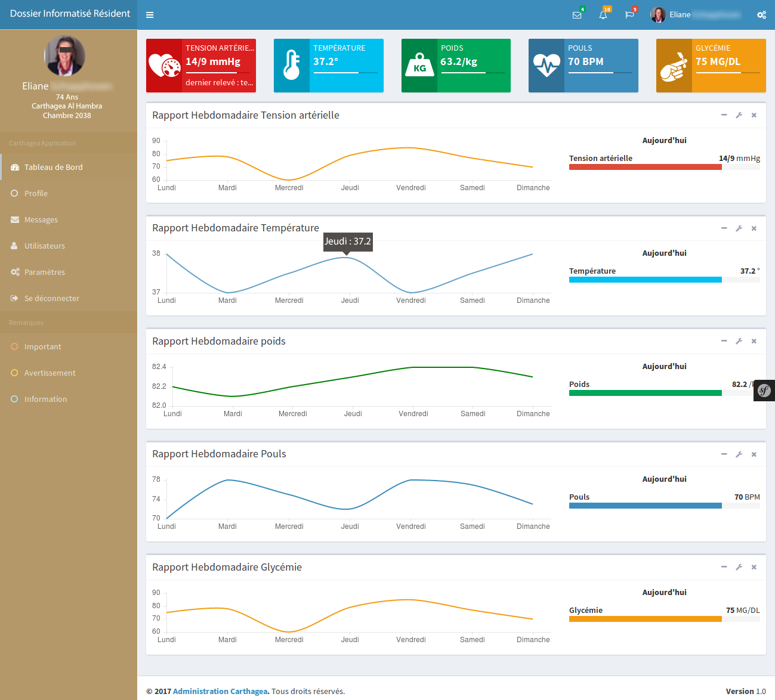
Task: Click the Jeudi : 37.2 chart tooltip
Action: click(x=348, y=241)
